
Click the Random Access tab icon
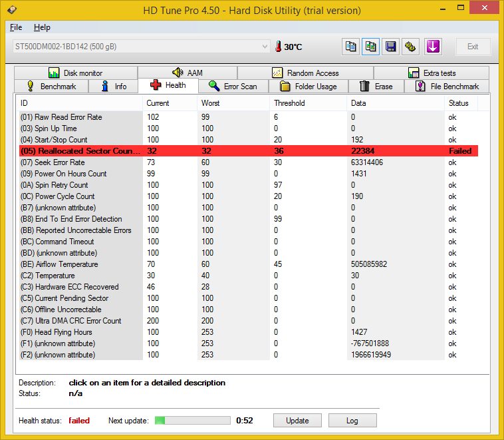tap(277, 73)
